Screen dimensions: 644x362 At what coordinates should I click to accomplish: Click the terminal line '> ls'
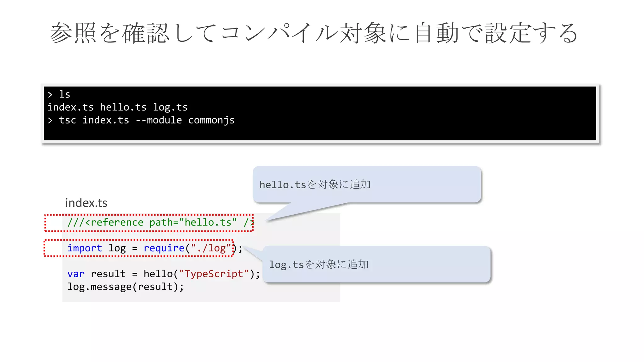[59, 94]
